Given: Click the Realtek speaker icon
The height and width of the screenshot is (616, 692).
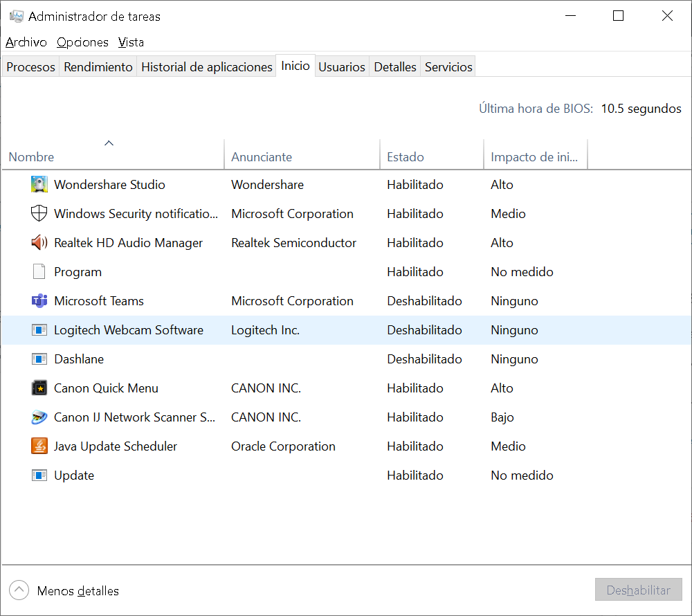Looking at the screenshot, I should pos(39,243).
